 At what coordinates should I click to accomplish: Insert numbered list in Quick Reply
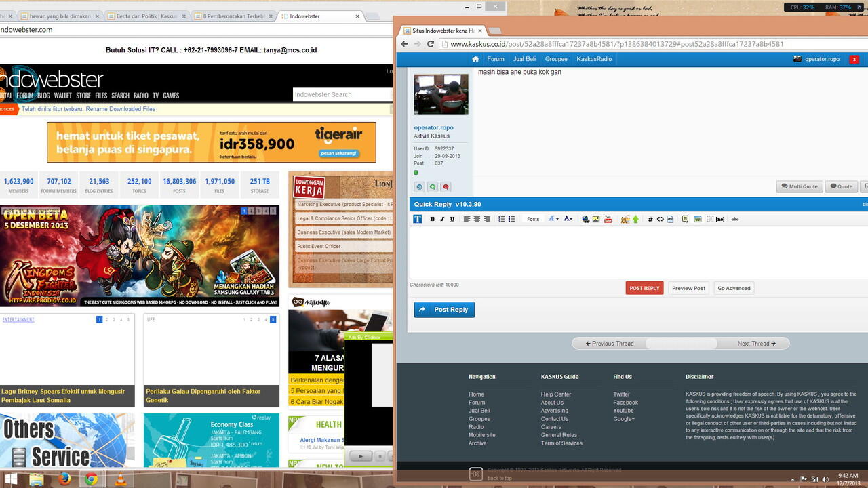tap(502, 219)
